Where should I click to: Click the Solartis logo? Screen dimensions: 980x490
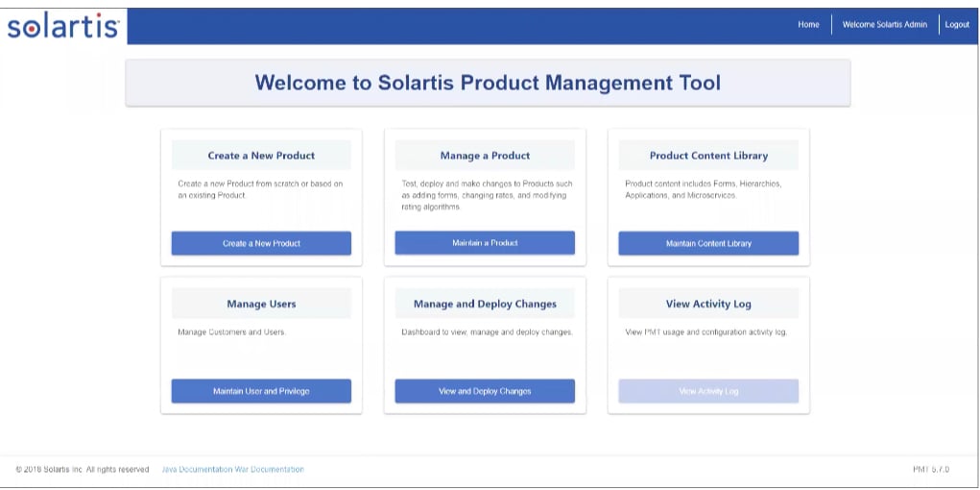(x=63, y=26)
